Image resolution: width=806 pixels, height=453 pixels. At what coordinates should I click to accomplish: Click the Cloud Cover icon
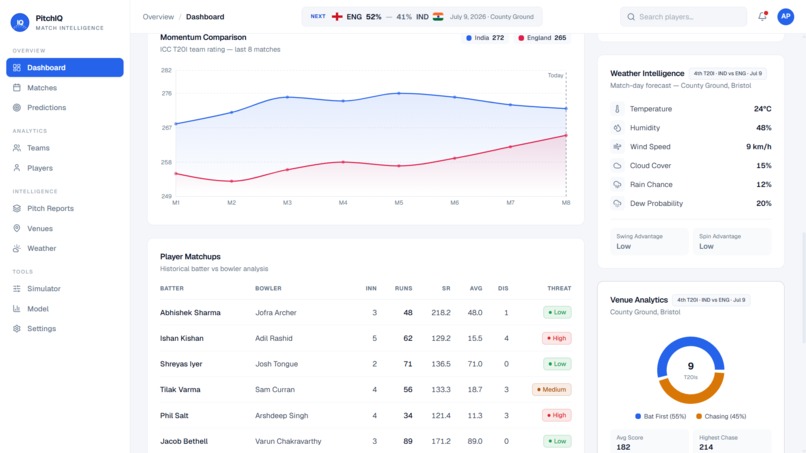click(x=617, y=166)
